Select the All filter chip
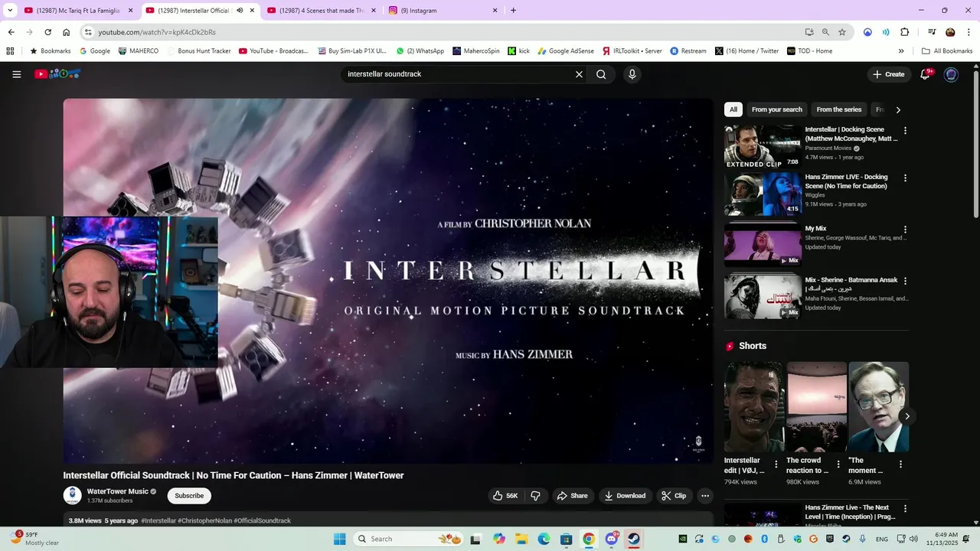980x551 pixels. point(733,109)
